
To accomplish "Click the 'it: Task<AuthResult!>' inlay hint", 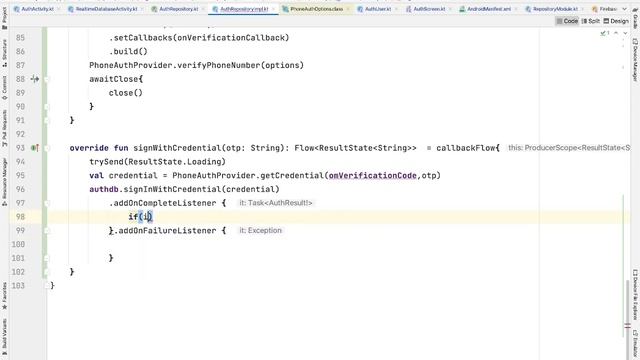I will 276,203.
